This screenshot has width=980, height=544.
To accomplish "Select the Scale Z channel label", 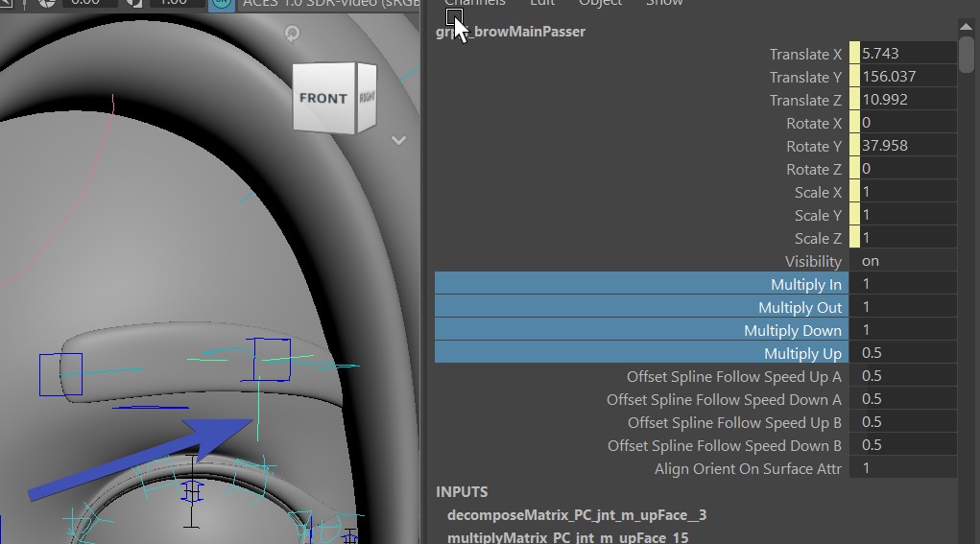I will coord(818,239).
